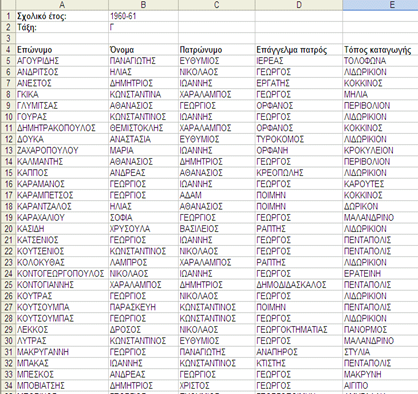Select row 4 header
The image size is (418, 394).
coord(8,50)
